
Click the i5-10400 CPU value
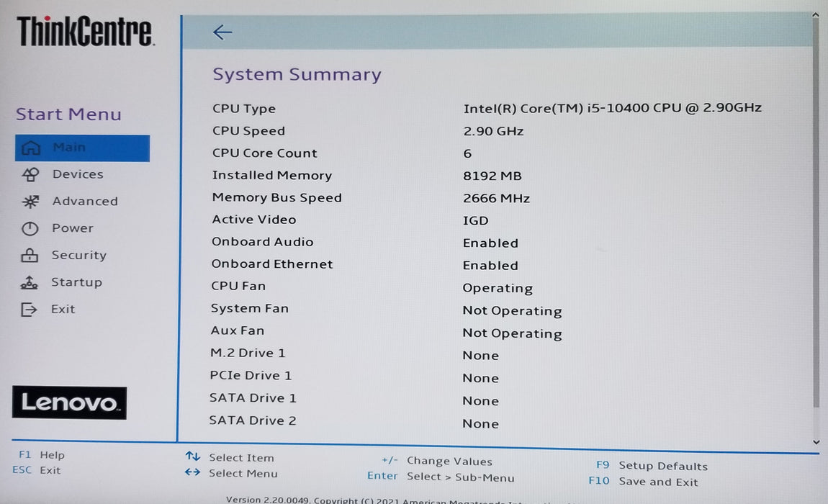[x=613, y=108]
